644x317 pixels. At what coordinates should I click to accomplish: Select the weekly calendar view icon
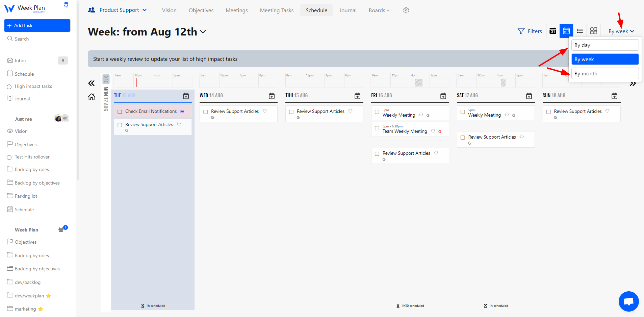566,31
